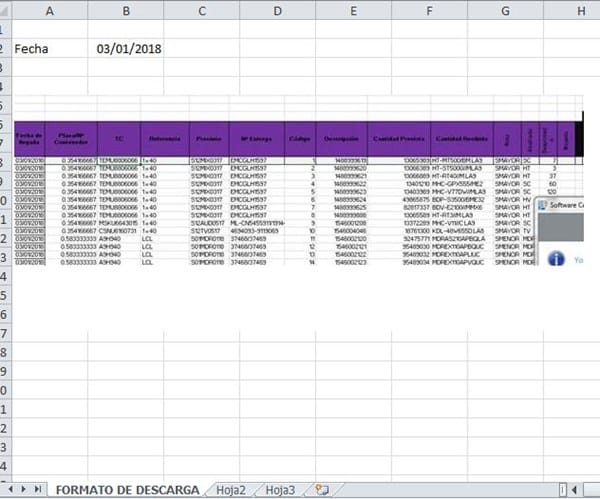The width and height of the screenshot is (600, 499).
Task: Jump to last sheet tab arrow
Action: point(38,489)
